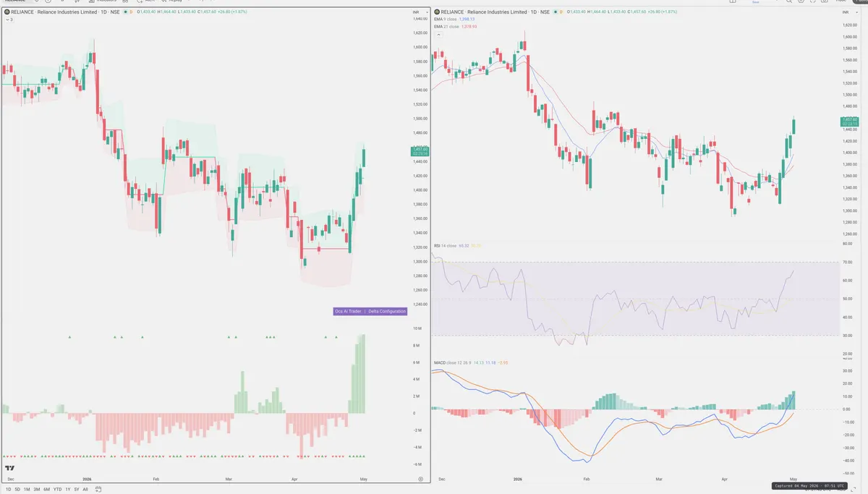Image resolution: width=868 pixels, height=494 pixels.
Task: Click the MACD close 12 26 9 legend
Action: pyautogui.click(x=452, y=362)
